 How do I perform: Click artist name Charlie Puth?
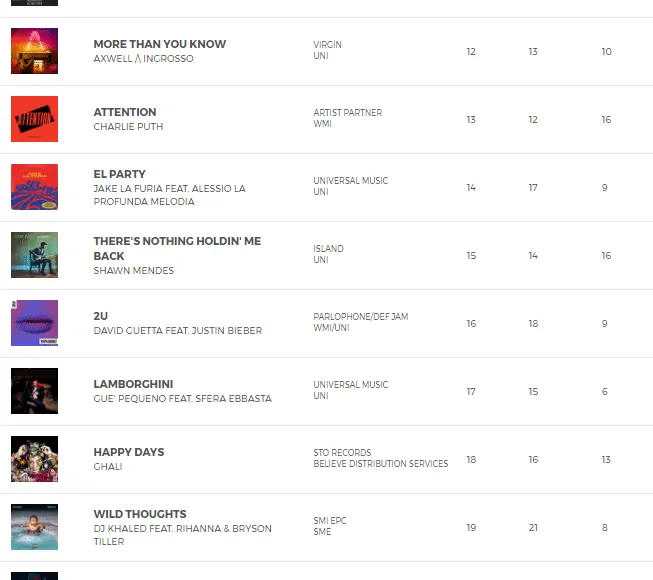point(128,127)
